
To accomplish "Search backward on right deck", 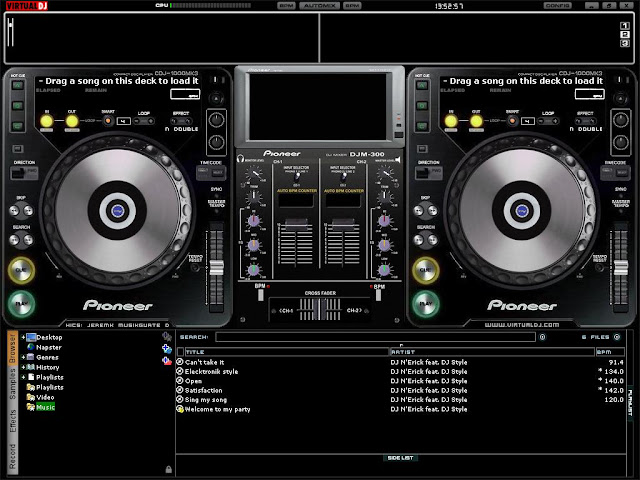I will point(419,240).
